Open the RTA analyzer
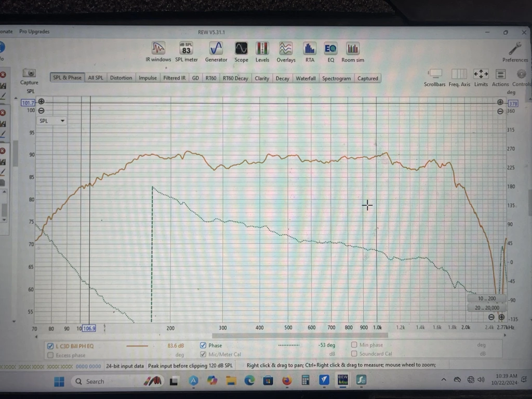Viewport: 532px width, 399px height. point(310,49)
